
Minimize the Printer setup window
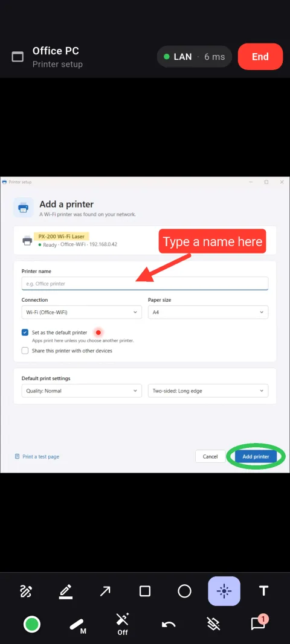pyautogui.click(x=251, y=182)
